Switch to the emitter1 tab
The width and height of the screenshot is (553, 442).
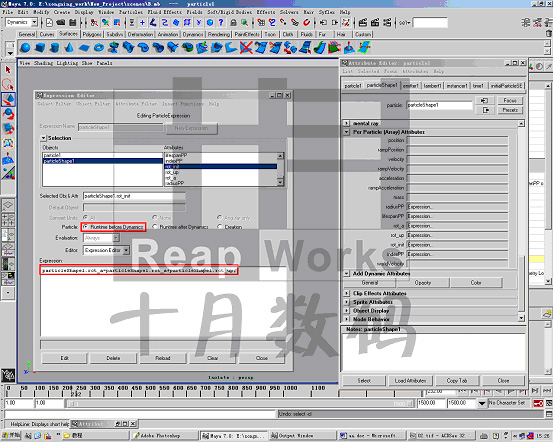coord(411,86)
